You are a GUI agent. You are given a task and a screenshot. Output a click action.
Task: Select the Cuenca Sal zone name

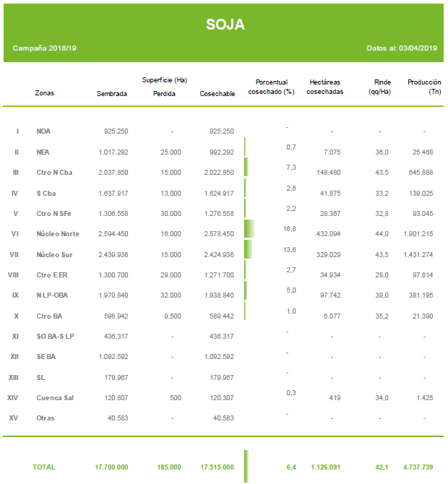coord(55,398)
